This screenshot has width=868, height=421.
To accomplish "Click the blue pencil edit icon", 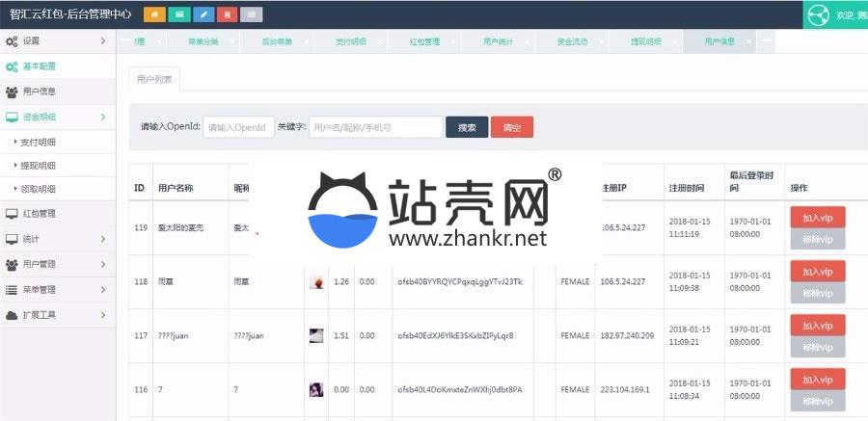I will tap(203, 14).
